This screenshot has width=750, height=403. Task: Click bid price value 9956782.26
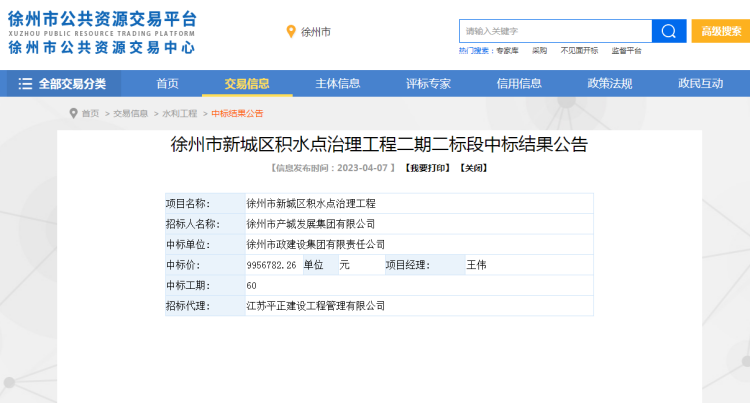point(271,265)
